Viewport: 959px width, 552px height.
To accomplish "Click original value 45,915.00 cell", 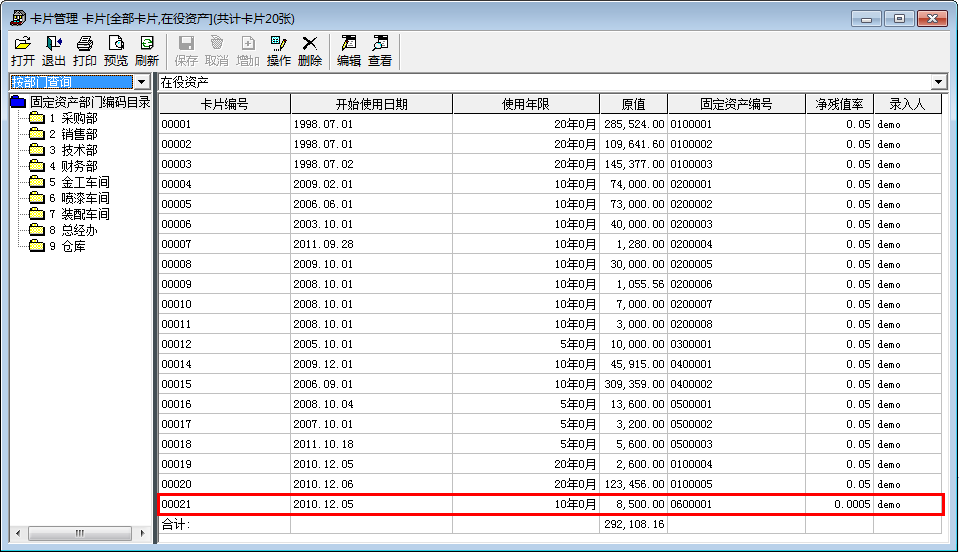I will 634,364.
